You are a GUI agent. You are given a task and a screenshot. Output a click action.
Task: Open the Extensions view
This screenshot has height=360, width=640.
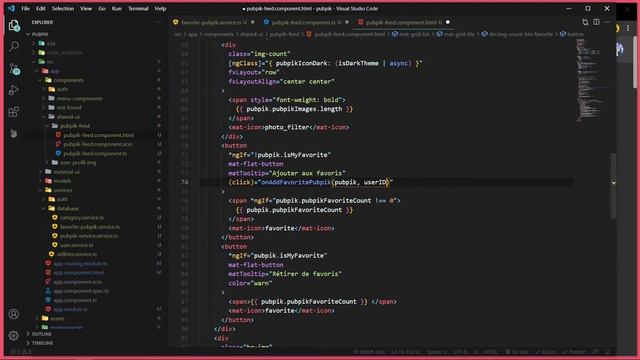[14, 111]
